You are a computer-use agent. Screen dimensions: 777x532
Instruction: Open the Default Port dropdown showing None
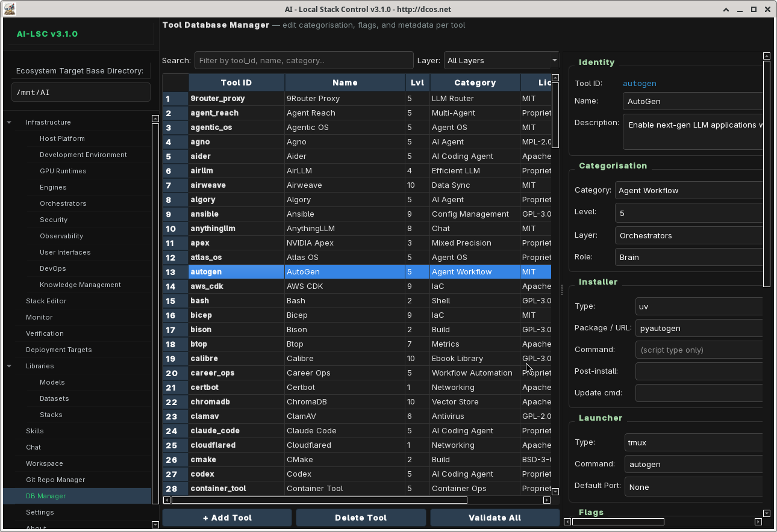[694, 487]
